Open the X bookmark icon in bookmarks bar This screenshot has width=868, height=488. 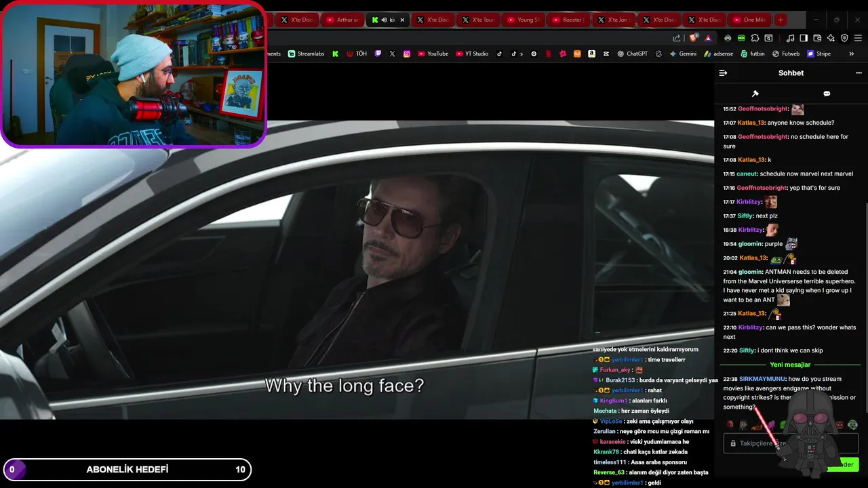coord(392,54)
